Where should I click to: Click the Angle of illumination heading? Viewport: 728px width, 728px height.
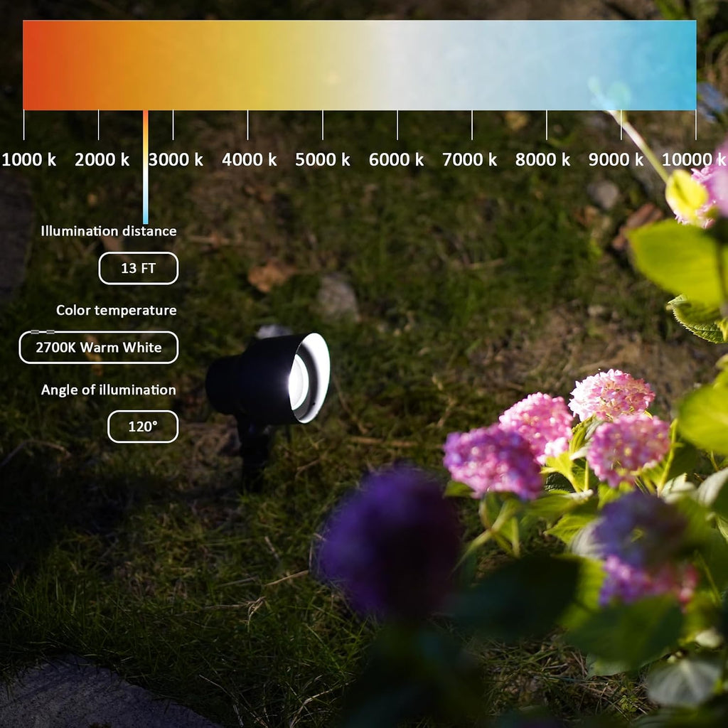pos(109,390)
